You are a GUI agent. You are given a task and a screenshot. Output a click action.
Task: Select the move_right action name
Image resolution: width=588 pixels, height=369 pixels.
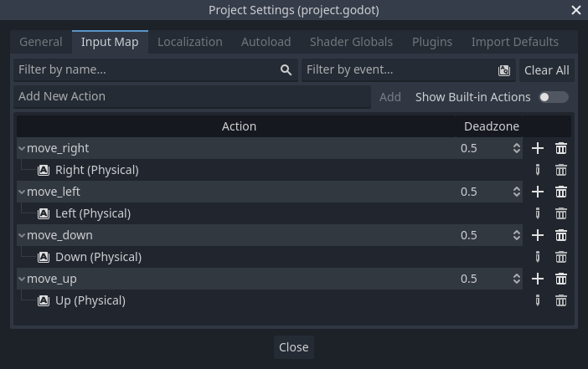pos(58,148)
